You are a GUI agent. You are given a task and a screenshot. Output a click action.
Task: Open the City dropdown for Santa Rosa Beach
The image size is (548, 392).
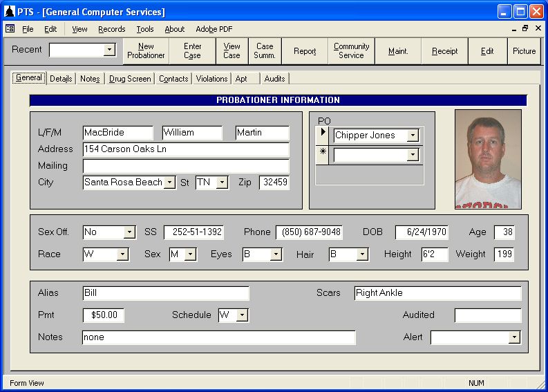point(169,183)
